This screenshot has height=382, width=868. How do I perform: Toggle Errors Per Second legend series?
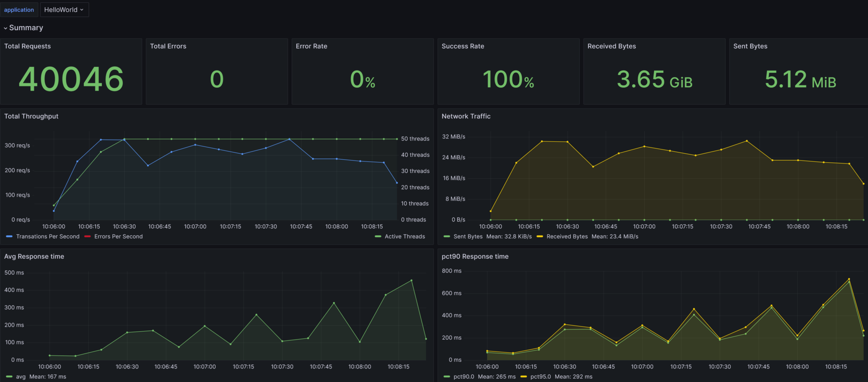[118, 237]
